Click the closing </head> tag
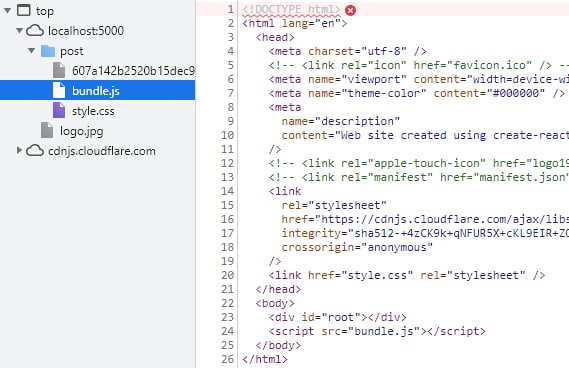This screenshot has height=368, width=569. click(x=278, y=289)
